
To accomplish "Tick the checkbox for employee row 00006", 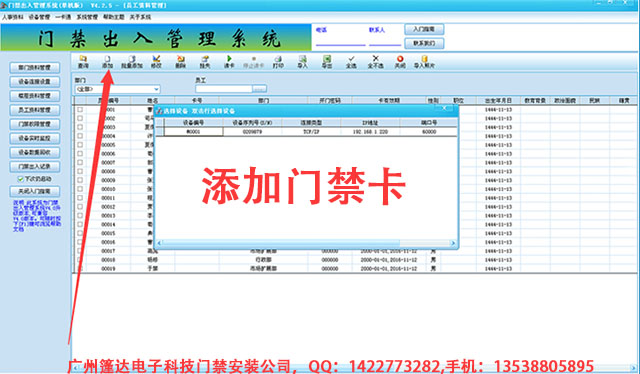I will coord(80,154).
